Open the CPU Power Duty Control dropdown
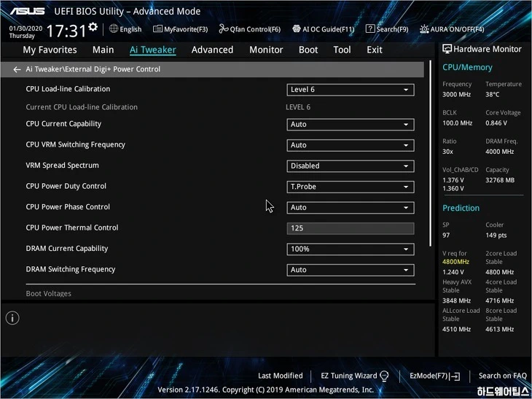 [350, 187]
